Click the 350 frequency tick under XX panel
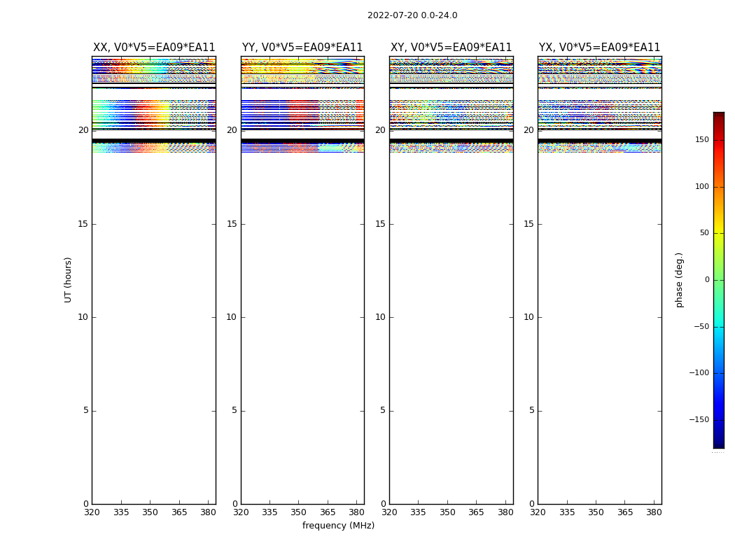 (x=150, y=512)
